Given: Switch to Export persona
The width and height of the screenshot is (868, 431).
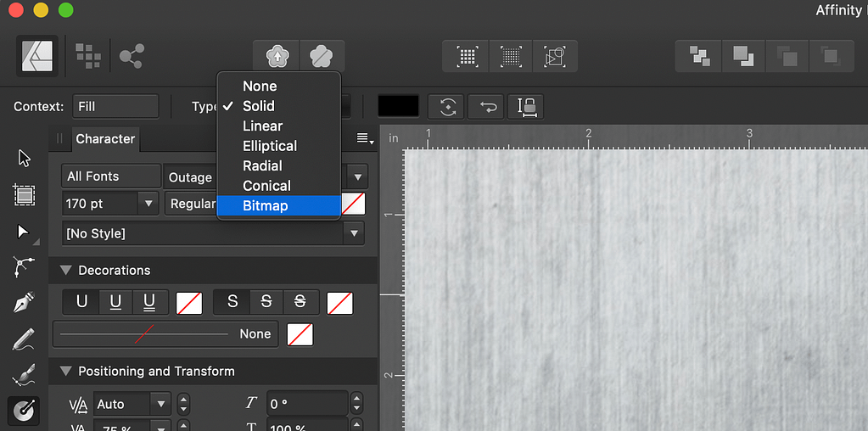Looking at the screenshot, I should point(132,56).
